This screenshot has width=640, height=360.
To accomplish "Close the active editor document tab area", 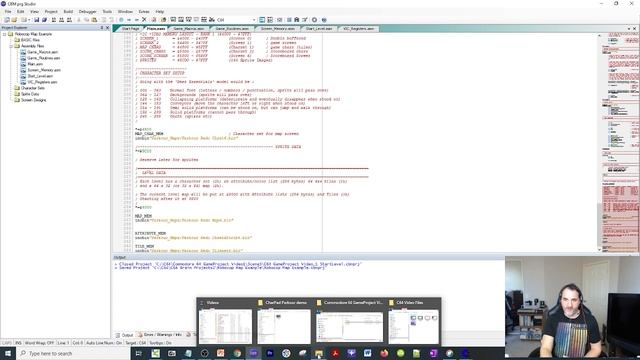I will [634, 29].
